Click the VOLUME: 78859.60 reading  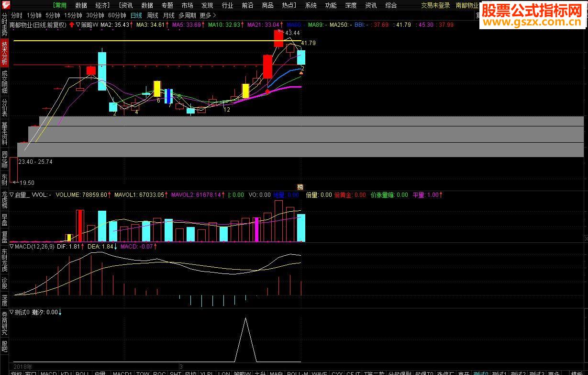pyautogui.click(x=81, y=195)
